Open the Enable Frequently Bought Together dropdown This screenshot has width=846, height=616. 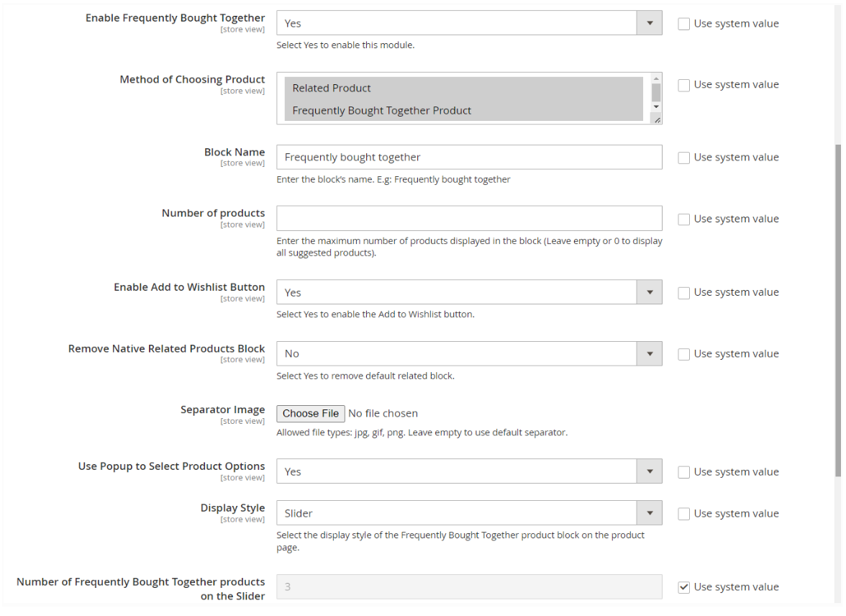pyautogui.click(x=468, y=23)
